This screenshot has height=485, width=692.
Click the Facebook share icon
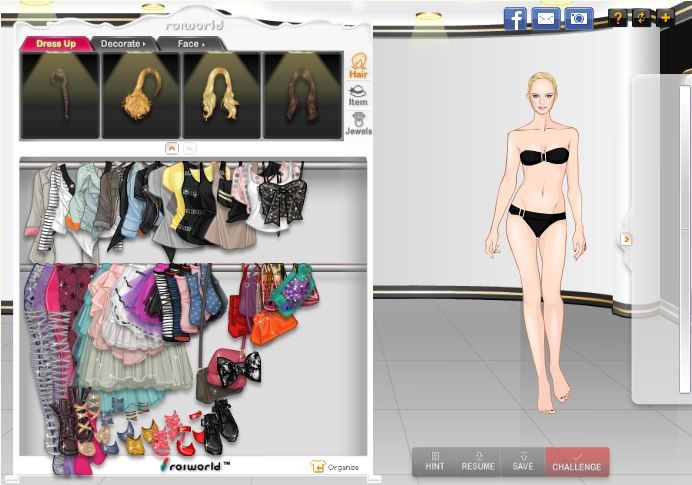515,18
